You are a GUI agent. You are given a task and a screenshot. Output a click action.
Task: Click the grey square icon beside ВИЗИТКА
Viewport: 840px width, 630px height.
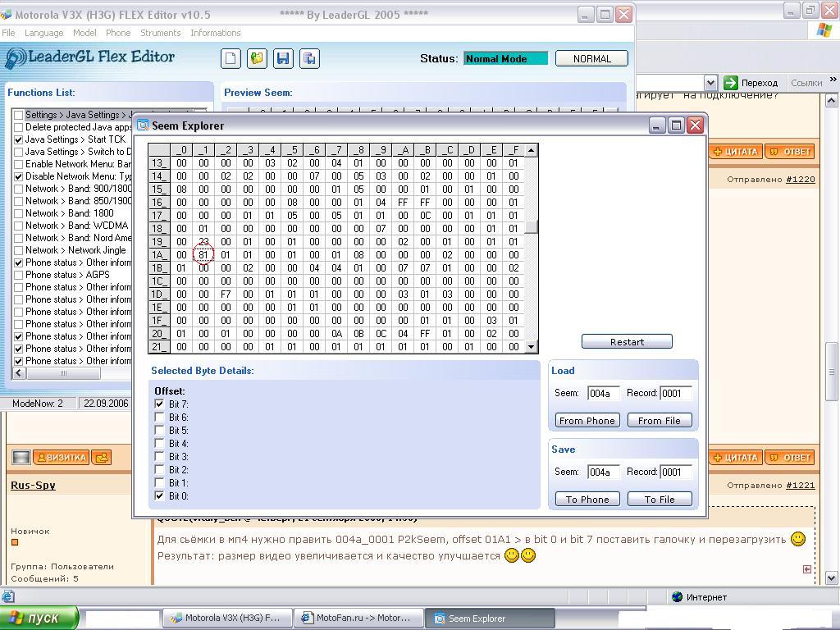click(21, 458)
